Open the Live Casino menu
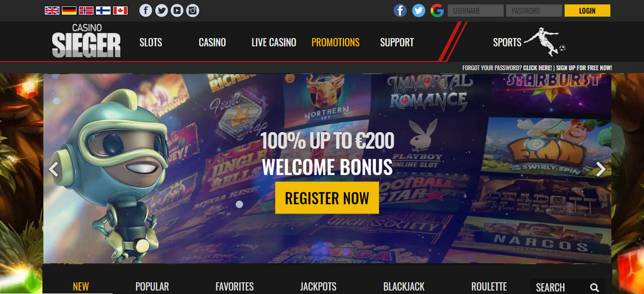 [274, 42]
